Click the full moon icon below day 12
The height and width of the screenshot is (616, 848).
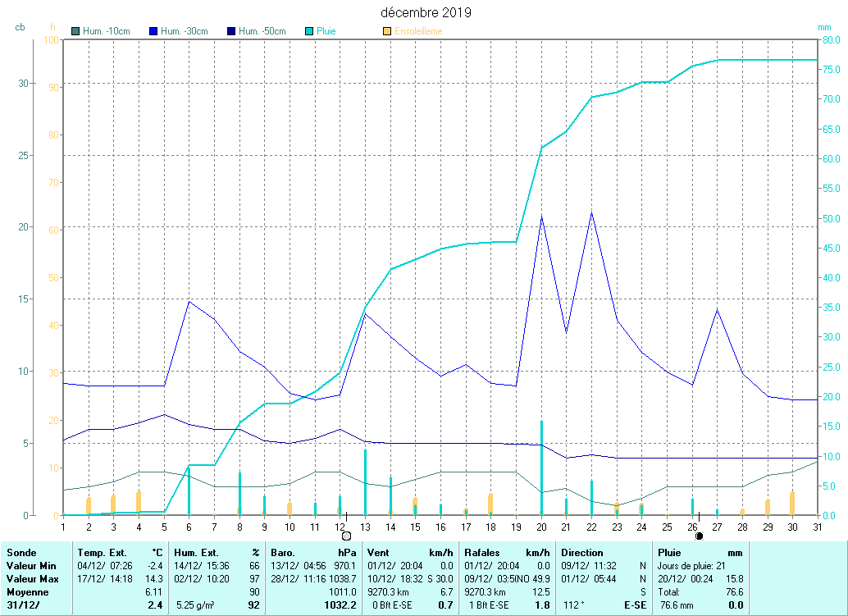coord(346,536)
